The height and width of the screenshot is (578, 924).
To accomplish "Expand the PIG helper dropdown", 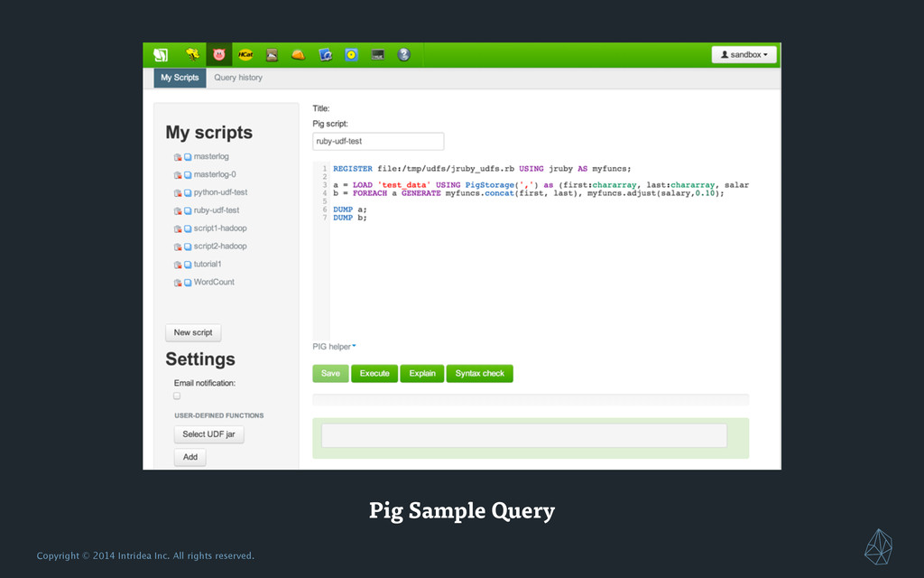I will tap(334, 347).
